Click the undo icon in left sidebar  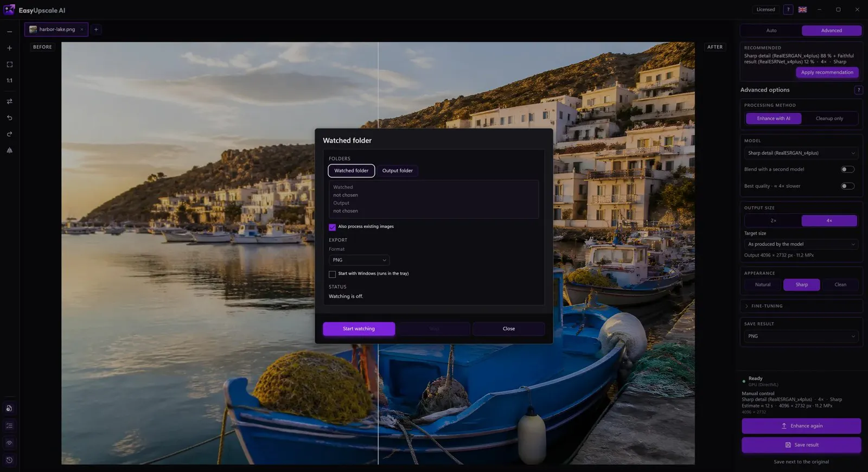[9, 118]
